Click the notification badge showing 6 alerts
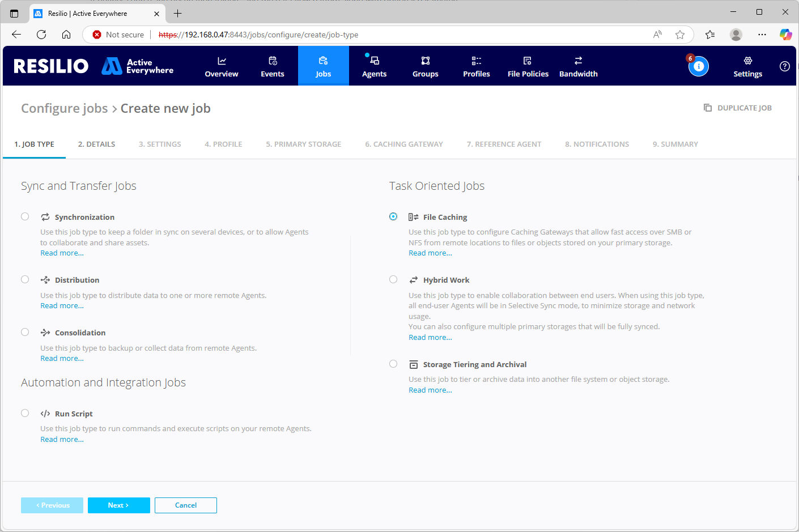This screenshot has width=799, height=532. click(x=690, y=58)
